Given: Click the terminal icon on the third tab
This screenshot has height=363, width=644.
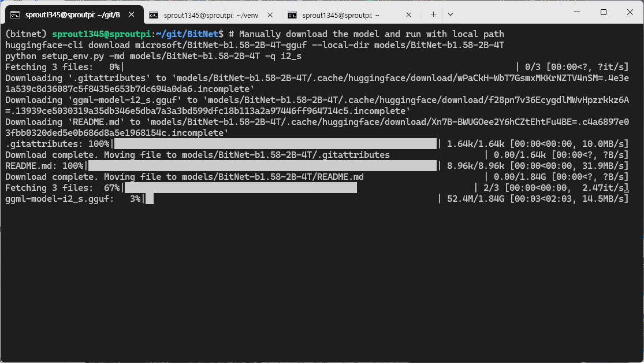Looking at the screenshot, I should [x=292, y=15].
